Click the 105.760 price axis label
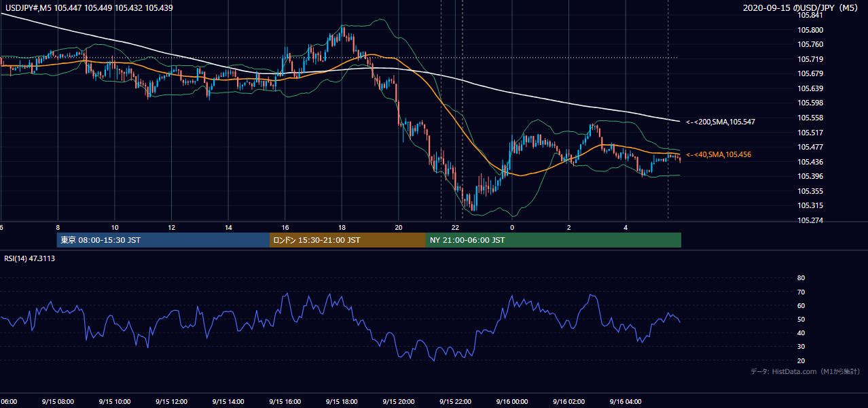The width and height of the screenshot is (868, 408). pos(810,44)
